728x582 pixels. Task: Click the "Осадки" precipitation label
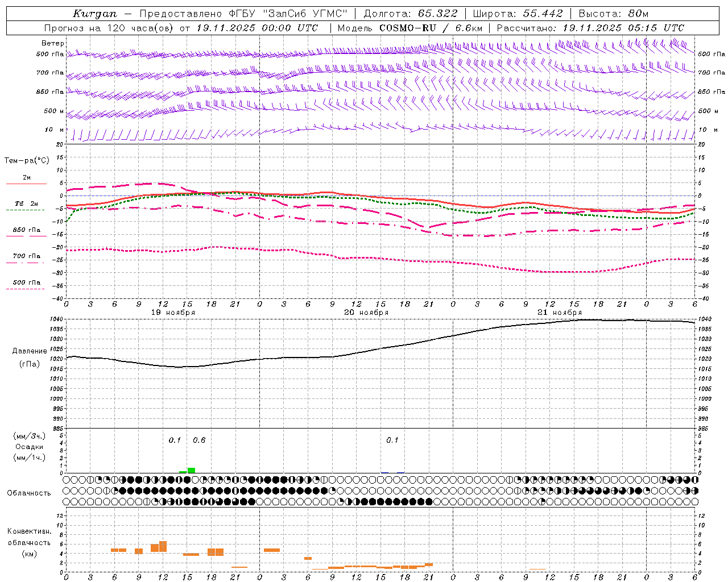30,447
